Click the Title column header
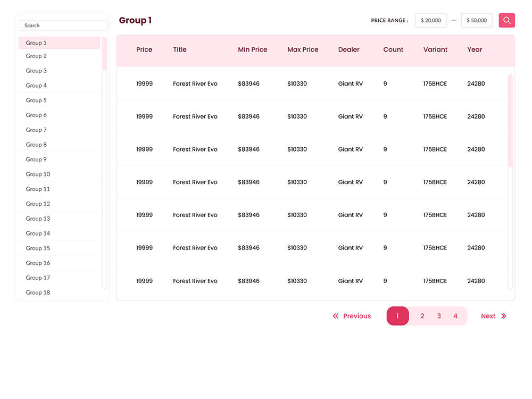 (180, 49)
